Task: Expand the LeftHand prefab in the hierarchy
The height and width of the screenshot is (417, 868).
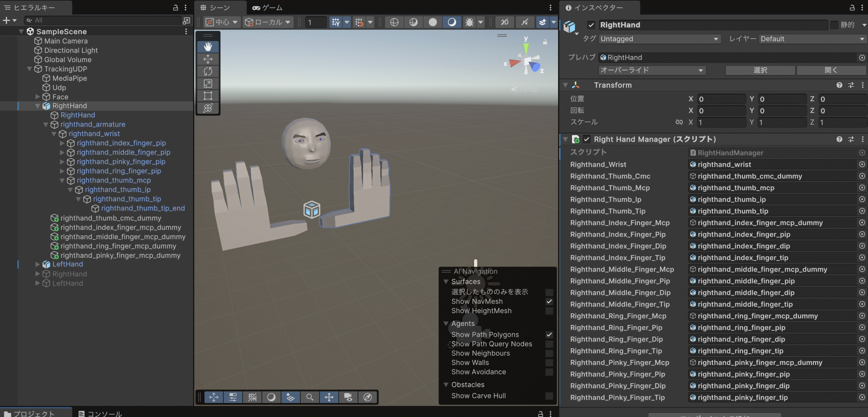Action: (38, 264)
